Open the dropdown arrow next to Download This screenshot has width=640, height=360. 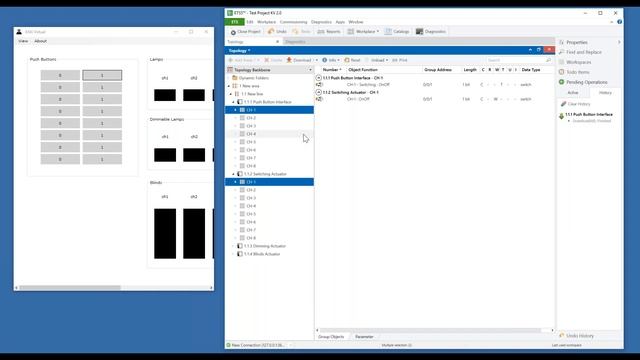(316, 60)
